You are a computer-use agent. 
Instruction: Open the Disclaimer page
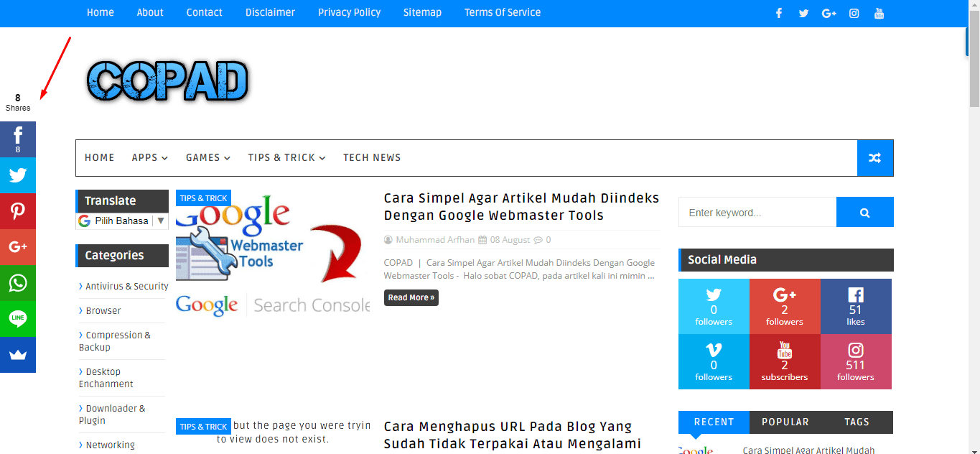270,12
